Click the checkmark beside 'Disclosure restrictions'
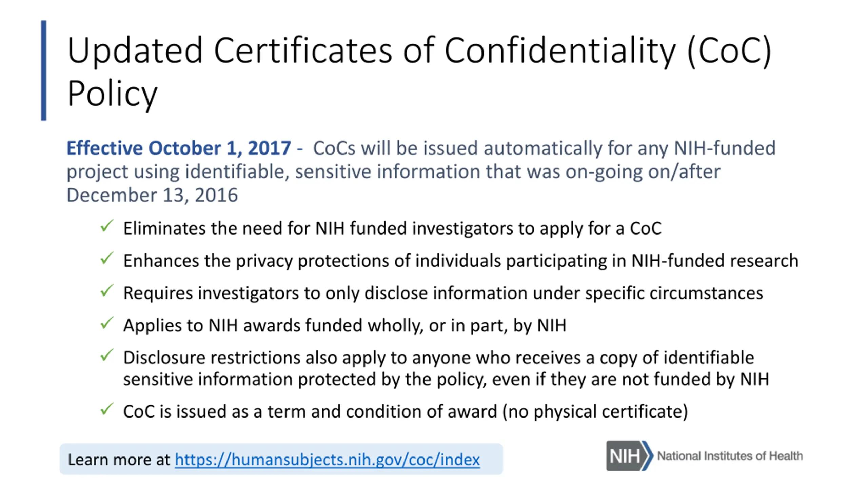This screenshot has height=488, width=868. pyautogui.click(x=107, y=355)
